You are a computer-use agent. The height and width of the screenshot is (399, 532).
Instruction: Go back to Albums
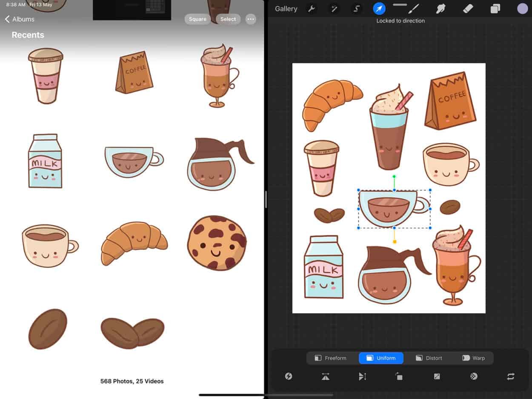coord(20,19)
